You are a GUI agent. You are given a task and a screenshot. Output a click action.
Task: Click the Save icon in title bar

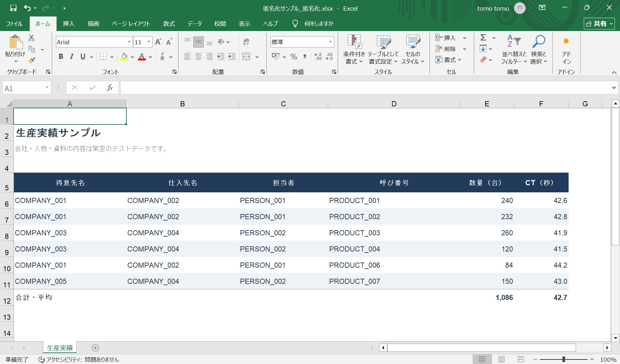pyautogui.click(x=13, y=8)
